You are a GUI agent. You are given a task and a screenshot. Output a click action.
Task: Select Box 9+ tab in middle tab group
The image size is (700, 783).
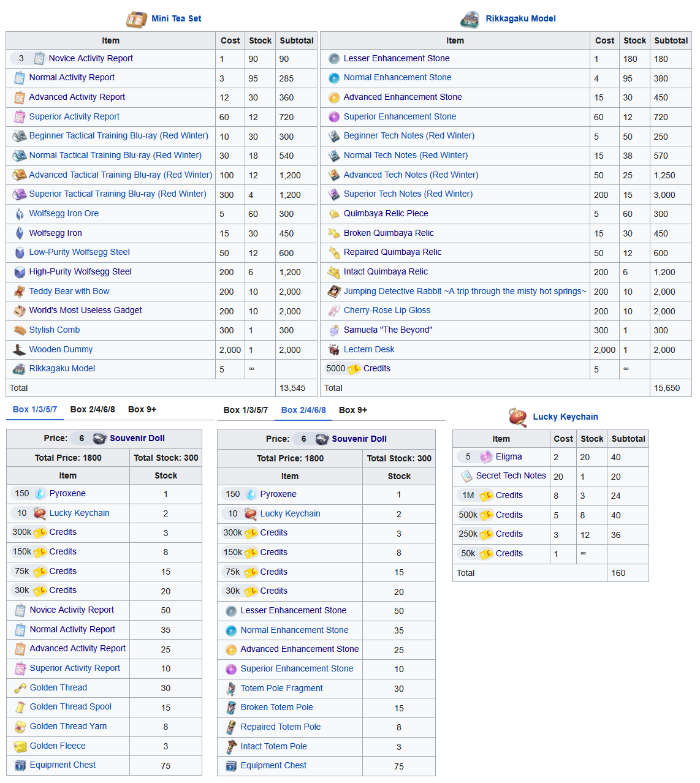[353, 410]
